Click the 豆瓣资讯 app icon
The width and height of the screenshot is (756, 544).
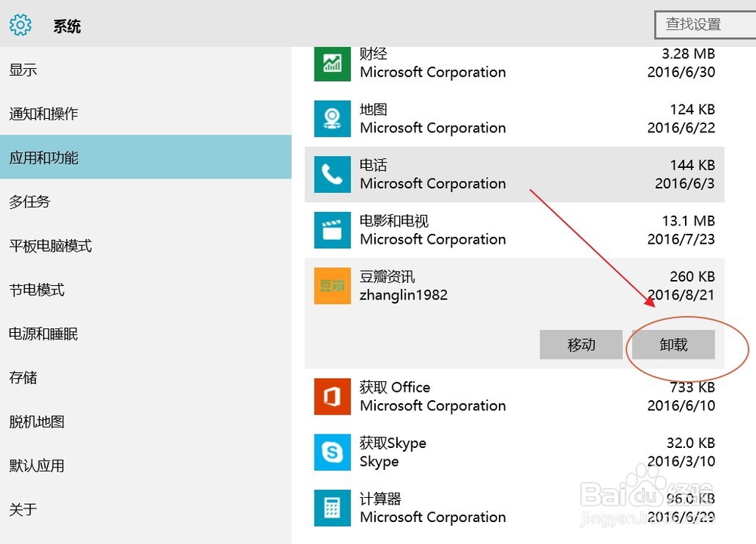(333, 286)
